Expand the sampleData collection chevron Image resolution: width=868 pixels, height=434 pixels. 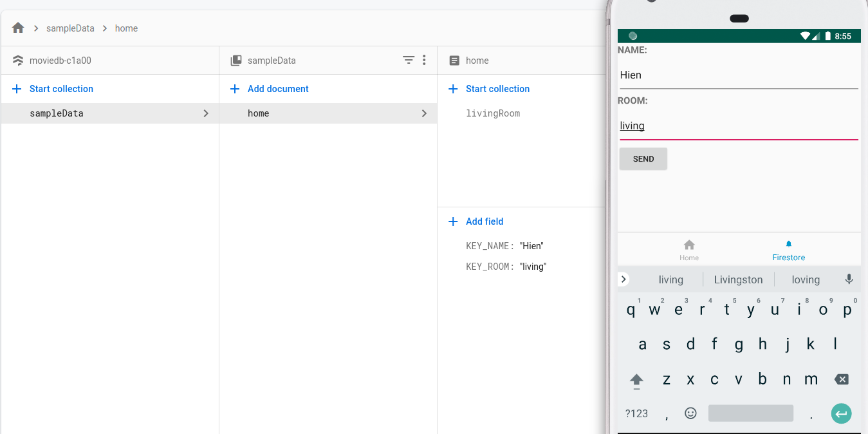click(206, 113)
